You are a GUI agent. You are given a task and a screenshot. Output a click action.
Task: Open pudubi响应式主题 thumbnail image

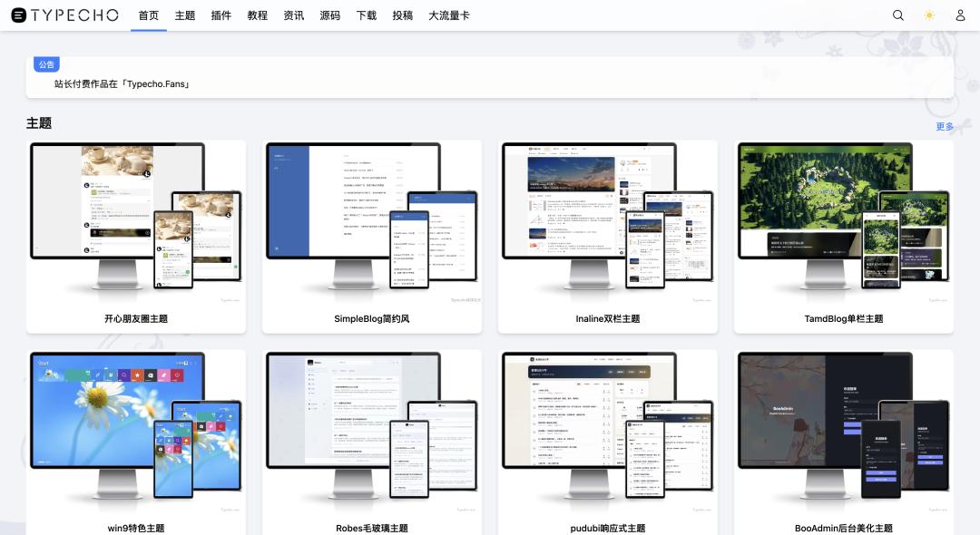[x=607, y=432]
